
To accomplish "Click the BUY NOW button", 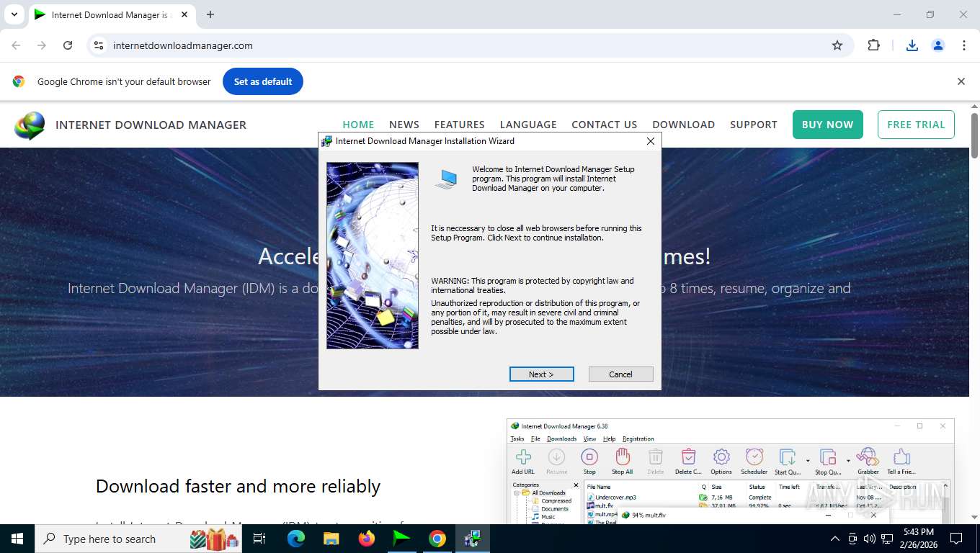I will [827, 125].
